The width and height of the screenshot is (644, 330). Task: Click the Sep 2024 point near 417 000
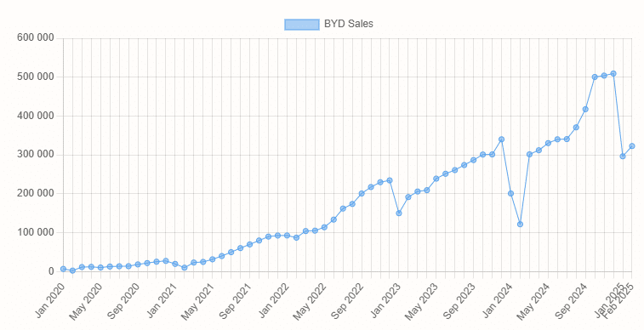585,109
